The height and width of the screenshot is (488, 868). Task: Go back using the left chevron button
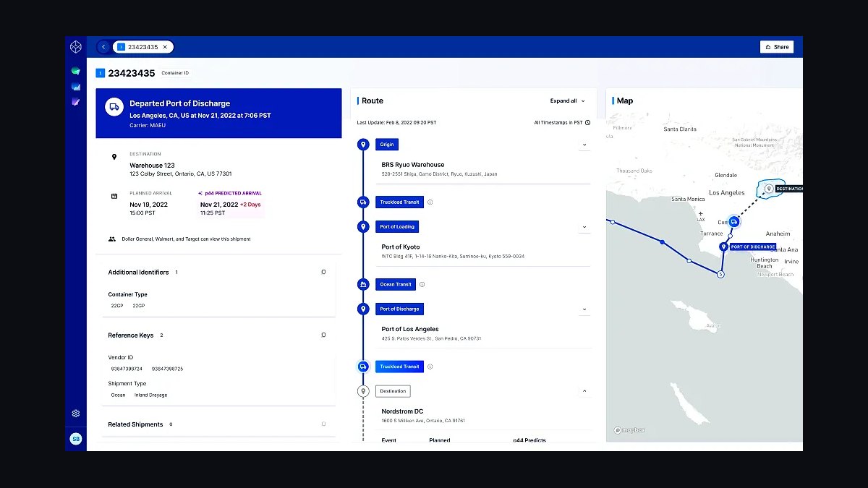103,47
